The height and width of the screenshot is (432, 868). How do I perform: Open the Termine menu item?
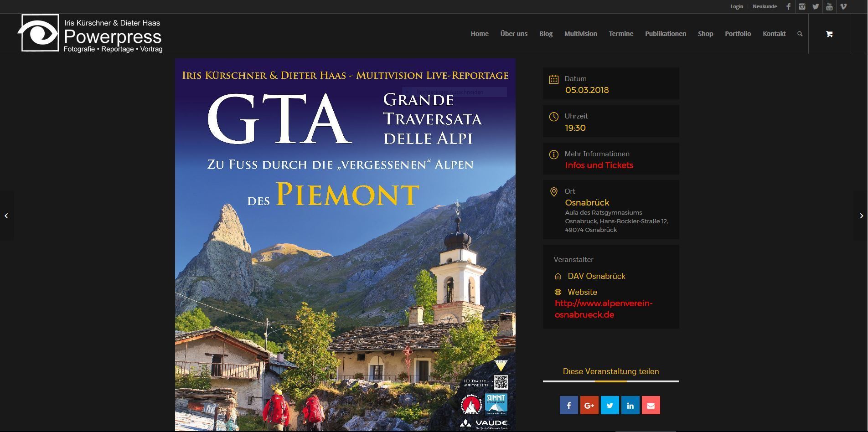coord(621,34)
